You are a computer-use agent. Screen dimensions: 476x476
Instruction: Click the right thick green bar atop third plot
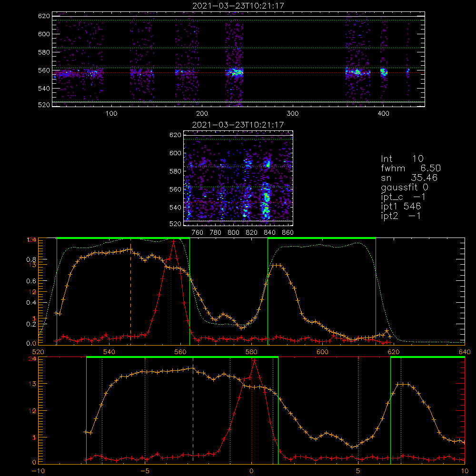click(322, 238)
